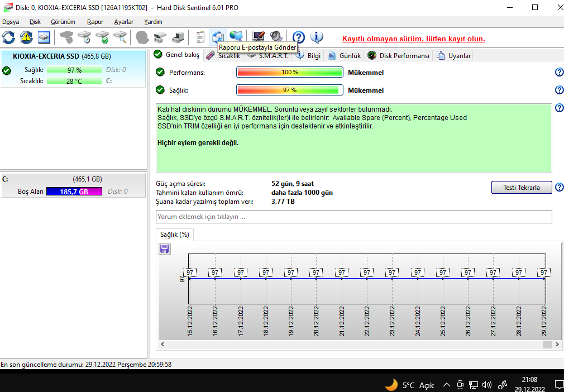Switch to the Disk Performansı tab
Viewport: 564px width, 392px height.
click(399, 56)
